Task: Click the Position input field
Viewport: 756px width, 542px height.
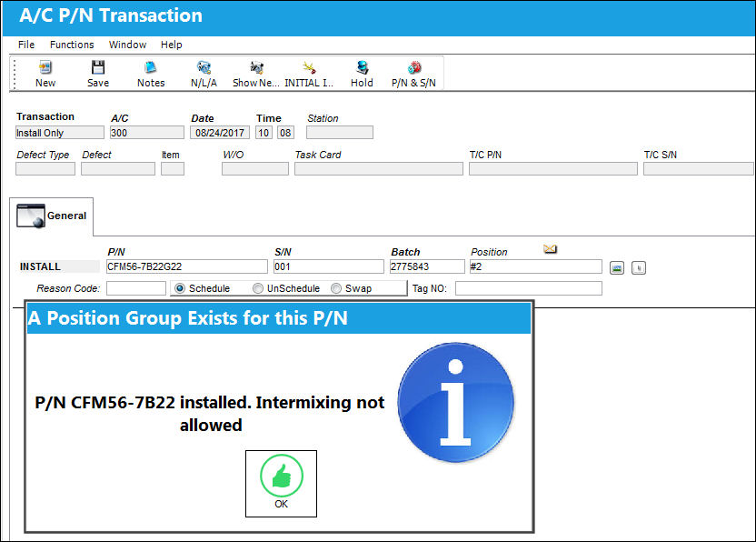Action: tap(536, 266)
